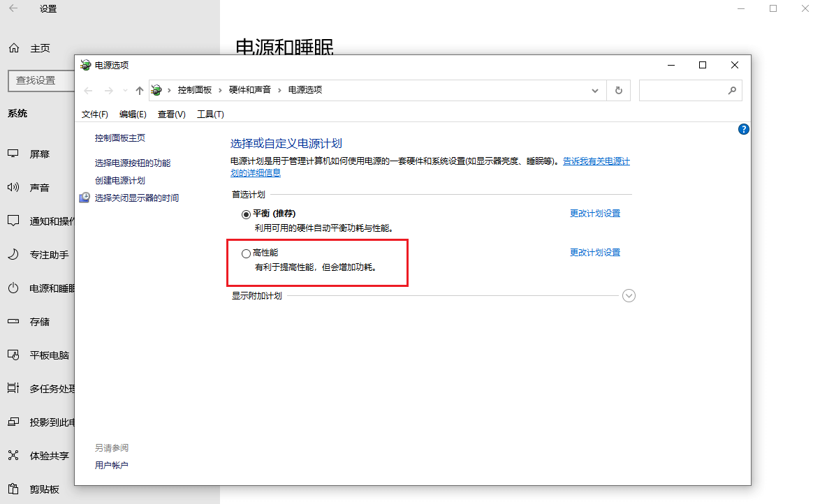Viewport: 813px width, 504px height.
Task: Select the 高性能 power plan radio button
Action: coord(246,253)
